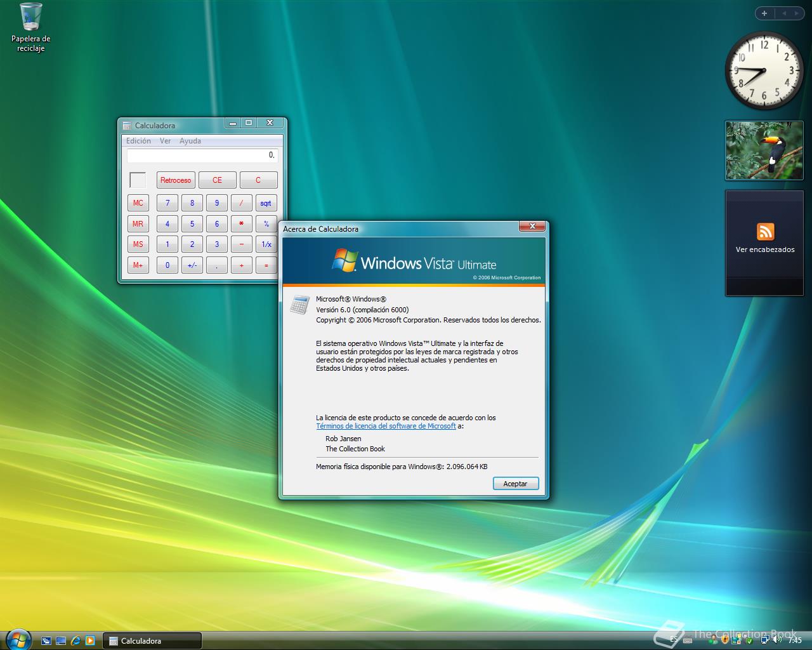812x650 pixels.
Task: Open the security shield tray icon
Action: [725, 640]
